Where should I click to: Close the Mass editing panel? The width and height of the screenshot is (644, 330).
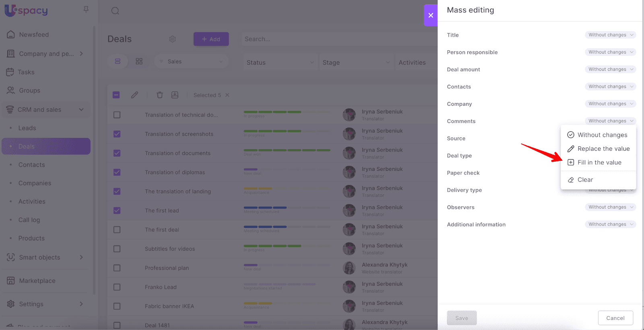[x=431, y=15]
